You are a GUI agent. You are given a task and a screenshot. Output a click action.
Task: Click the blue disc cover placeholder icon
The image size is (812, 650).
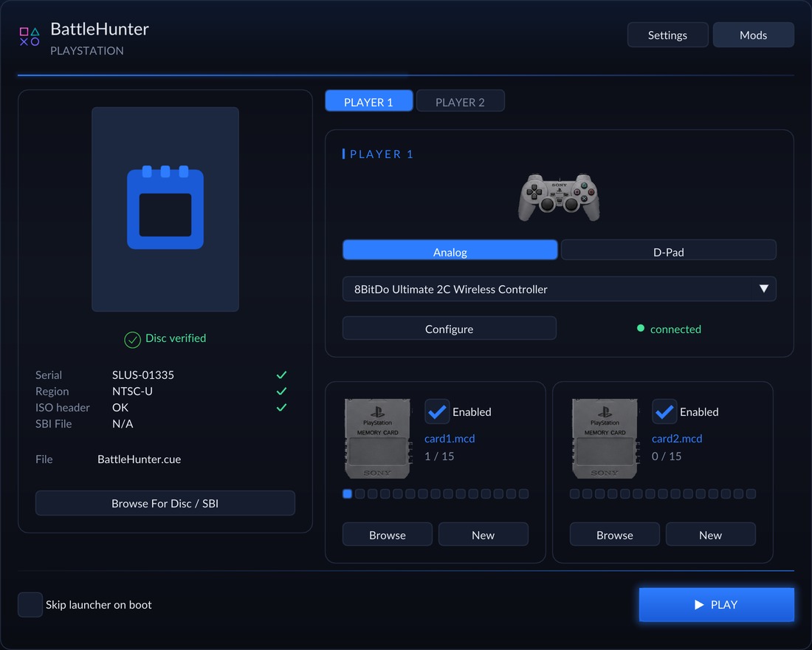(x=165, y=208)
